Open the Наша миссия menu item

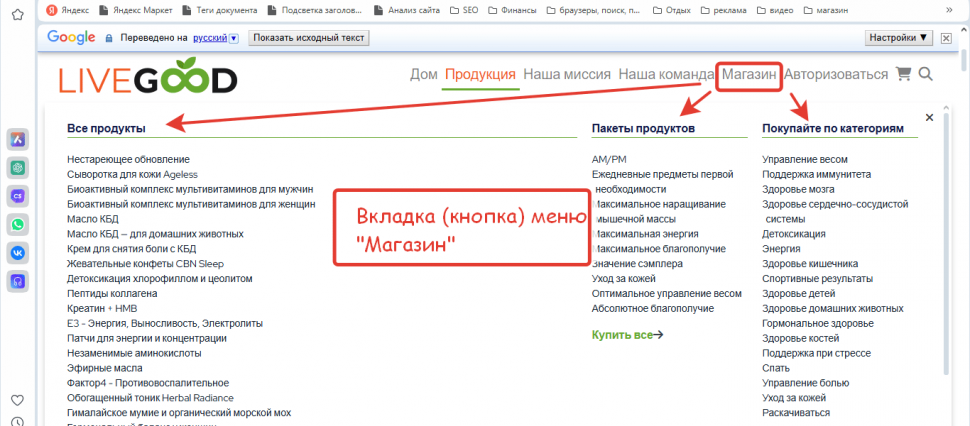pyautogui.click(x=567, y=74)
